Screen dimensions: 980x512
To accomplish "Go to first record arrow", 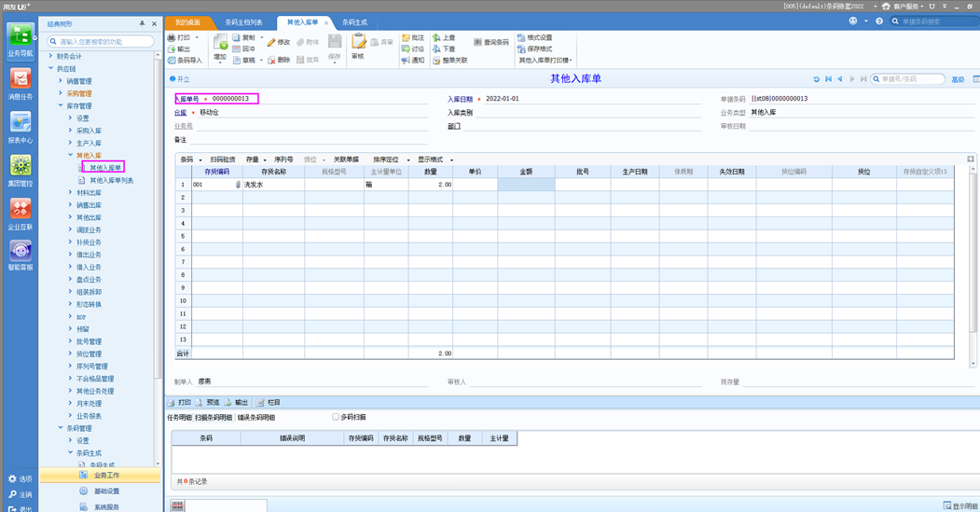I will point(828,79).
